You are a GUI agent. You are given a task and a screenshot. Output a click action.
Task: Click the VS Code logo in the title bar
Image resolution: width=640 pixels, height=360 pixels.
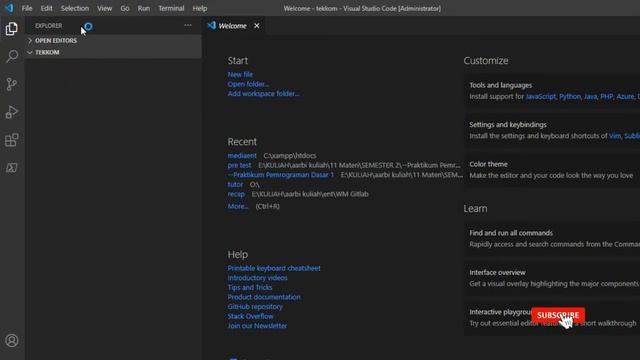click(x=9, y=8)
